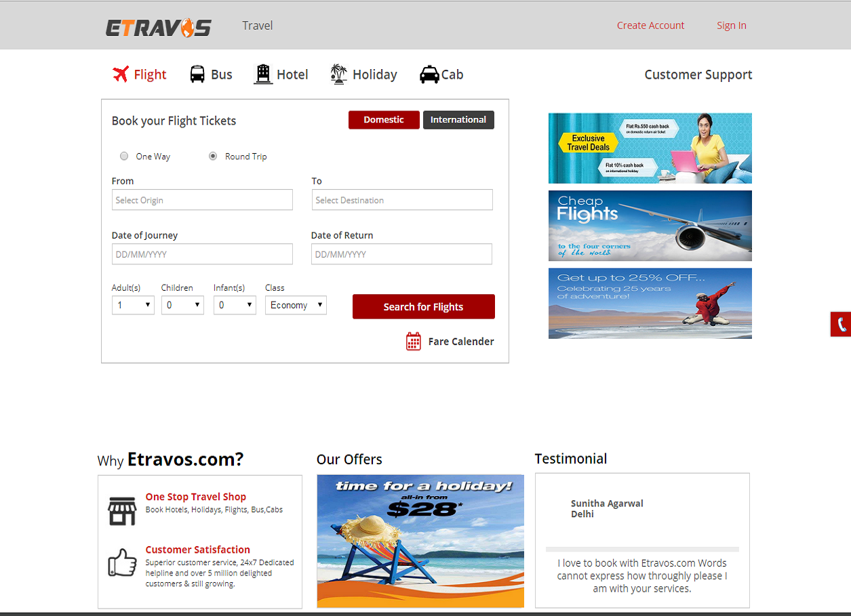
Task: Select the One Way radio button
Action: pos(124,156)
